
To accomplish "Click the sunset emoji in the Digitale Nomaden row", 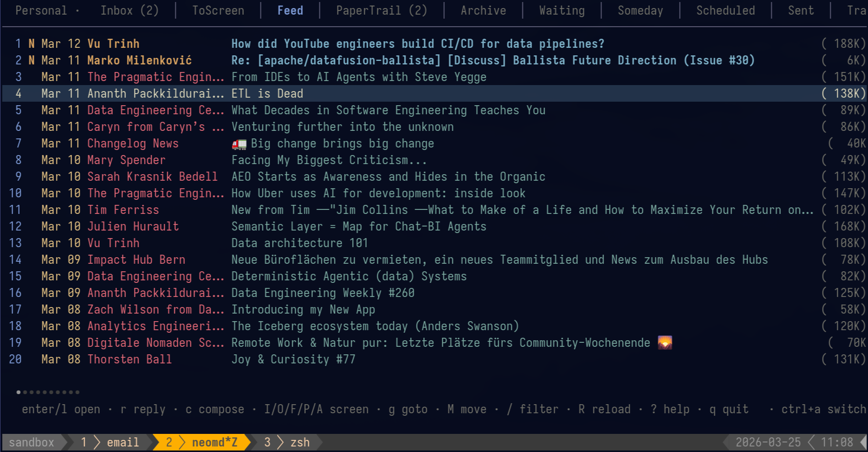I will click(x=666, y=342).
